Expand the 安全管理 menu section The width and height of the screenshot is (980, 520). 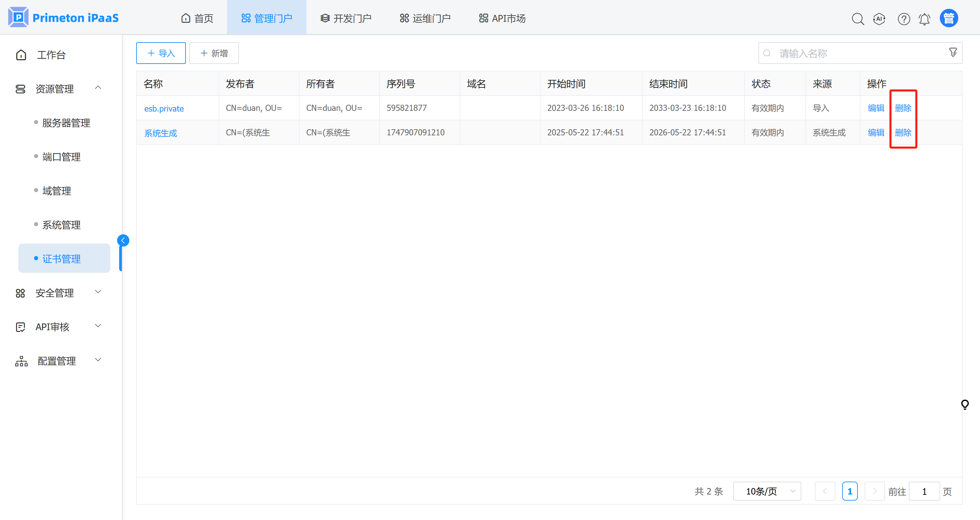pos(98,292)
